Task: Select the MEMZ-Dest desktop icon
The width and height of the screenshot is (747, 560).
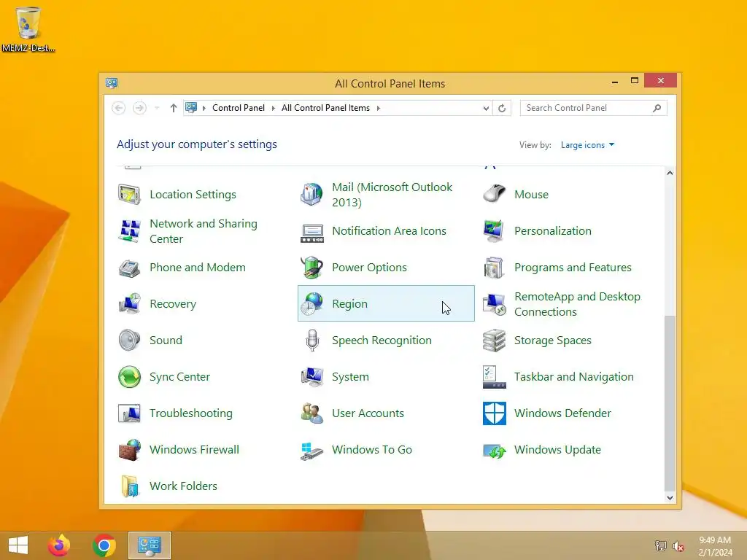Action: coord(28,29)
